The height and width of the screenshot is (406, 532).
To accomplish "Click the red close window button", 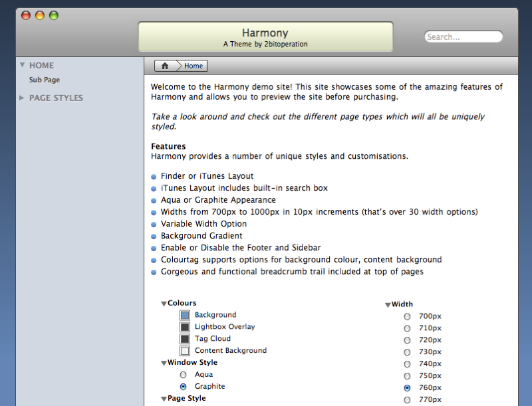I will [x=26, y=15].
